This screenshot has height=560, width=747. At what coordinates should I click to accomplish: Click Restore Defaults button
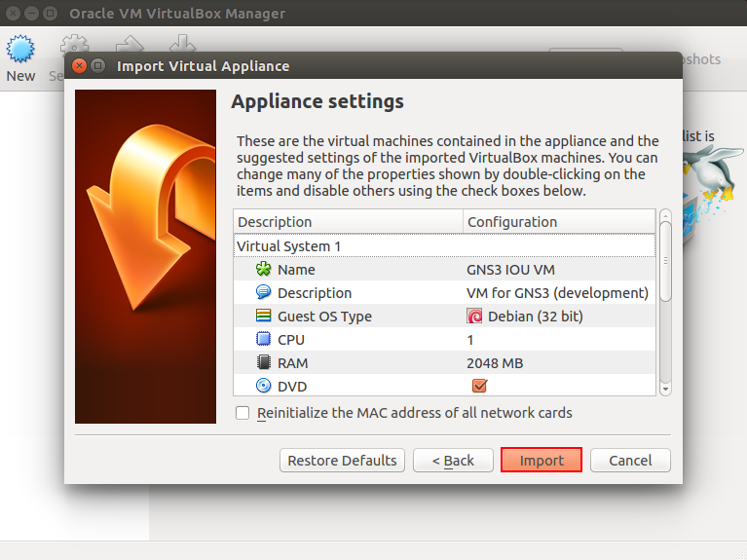click(x=342, y=460)
